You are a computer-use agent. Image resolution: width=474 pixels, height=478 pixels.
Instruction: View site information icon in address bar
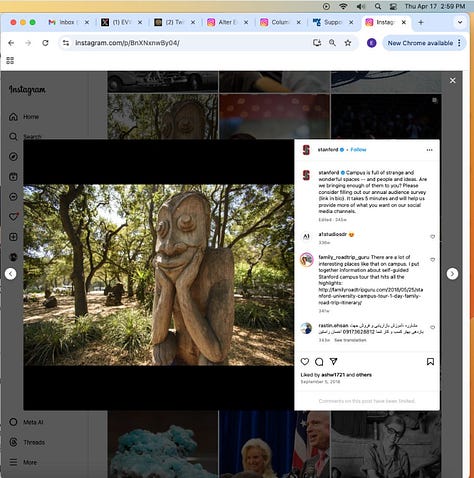pos(66,43)
